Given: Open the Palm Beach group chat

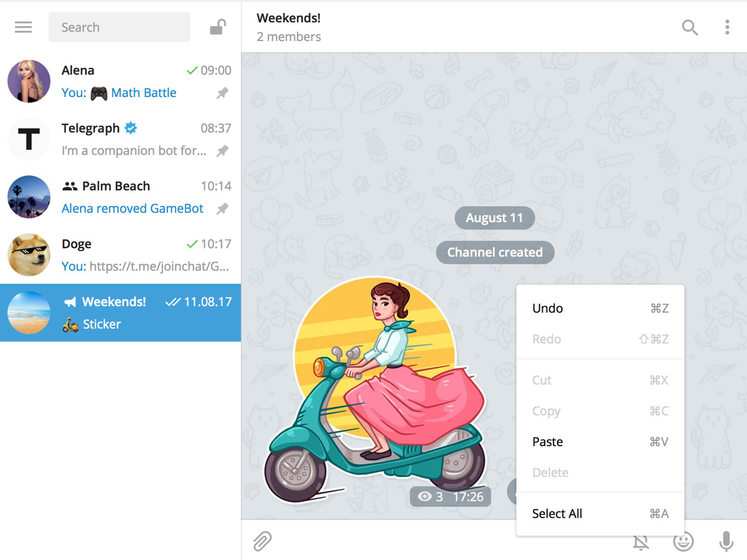Looking at the screenshot, I should [120, 197].
